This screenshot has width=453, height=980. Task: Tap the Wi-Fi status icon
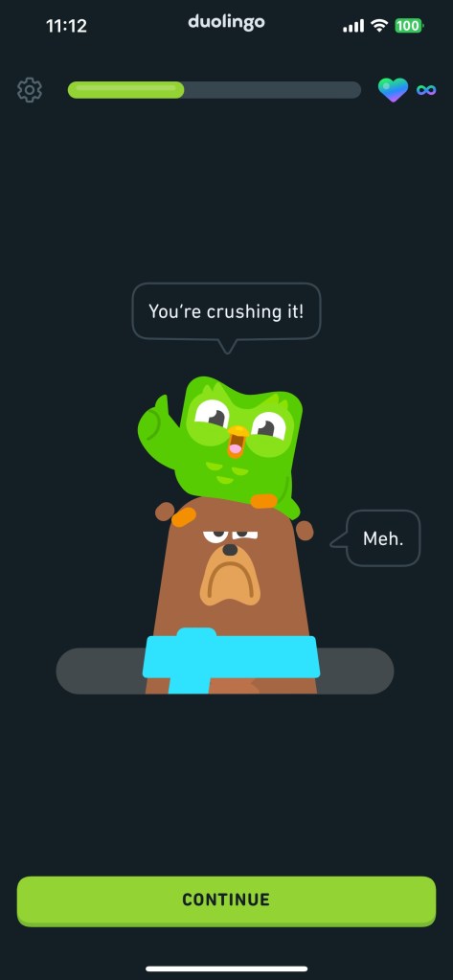click(x=379, y=26)
